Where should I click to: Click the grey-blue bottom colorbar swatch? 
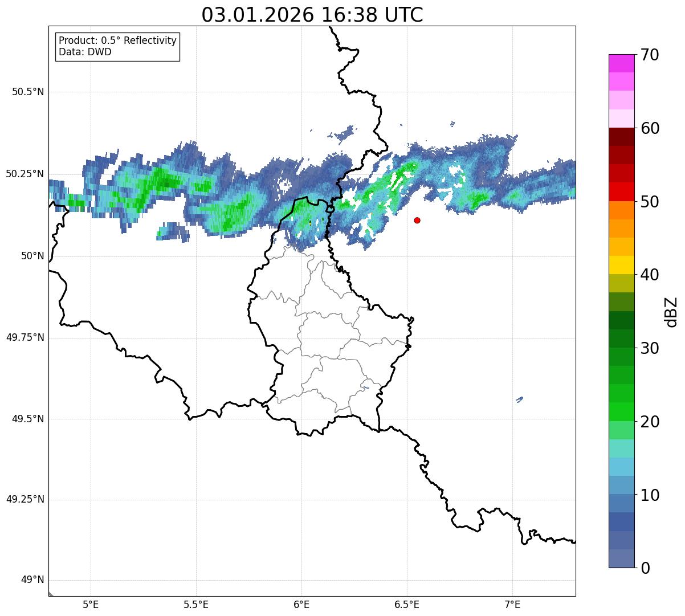(621, 558)
